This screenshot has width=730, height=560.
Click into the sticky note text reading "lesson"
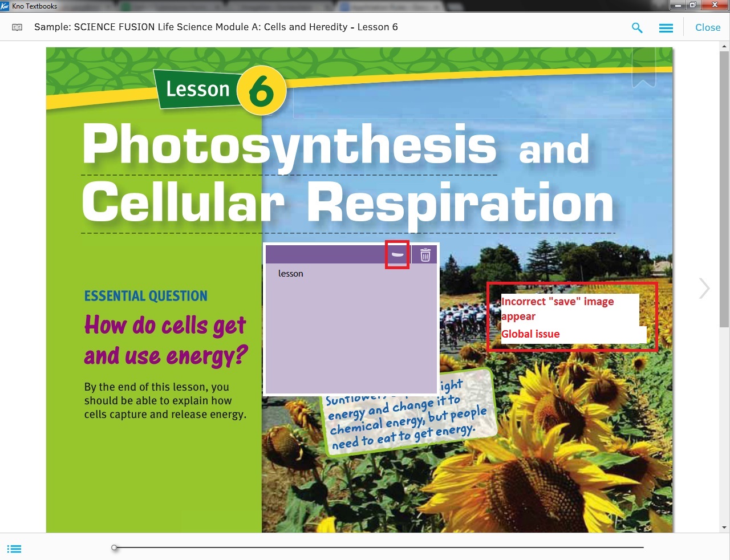(291, 274)
